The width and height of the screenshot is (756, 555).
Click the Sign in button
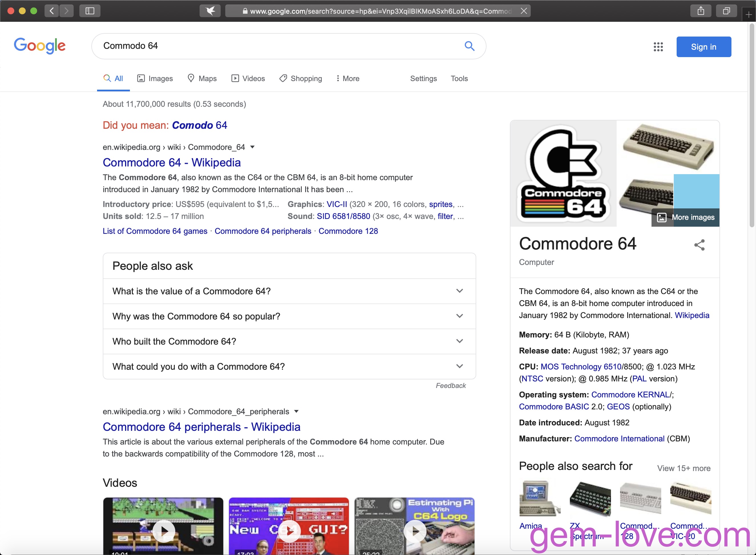click(703, 47)
